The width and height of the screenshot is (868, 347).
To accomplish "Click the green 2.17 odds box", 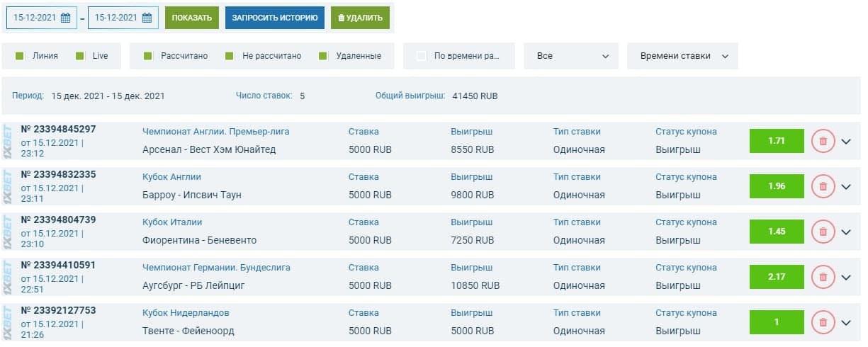I will (x=777, y=277).
